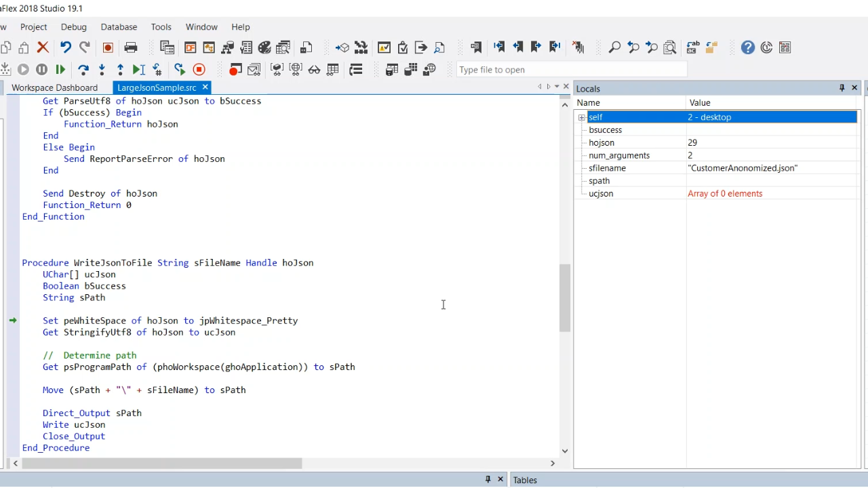Close the LargeJsonSample.src tab
The height and width of the screenshot is (488, 868).
click(205, 87)
